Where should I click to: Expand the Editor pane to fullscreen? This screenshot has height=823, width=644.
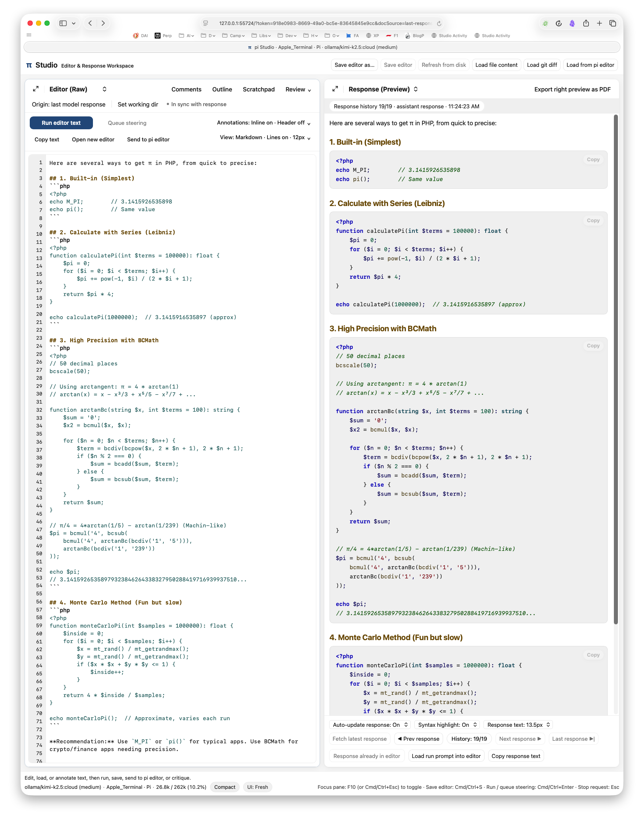point(35,89)
